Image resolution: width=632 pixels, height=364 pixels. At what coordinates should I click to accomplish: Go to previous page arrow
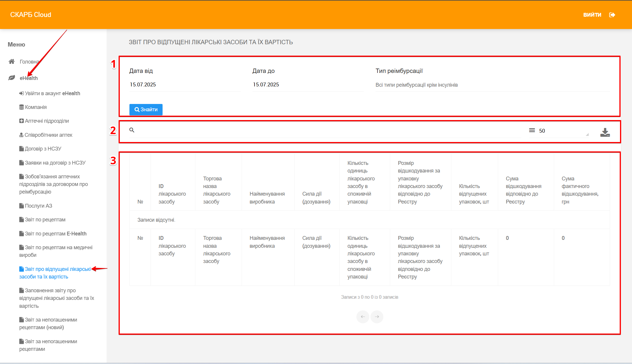[363, 317]
